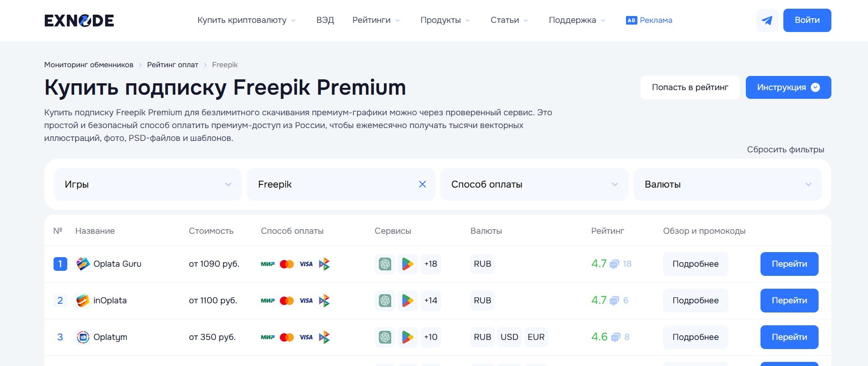Click the Mastercard icon in Oplatym row

click(x=287, y=337)
